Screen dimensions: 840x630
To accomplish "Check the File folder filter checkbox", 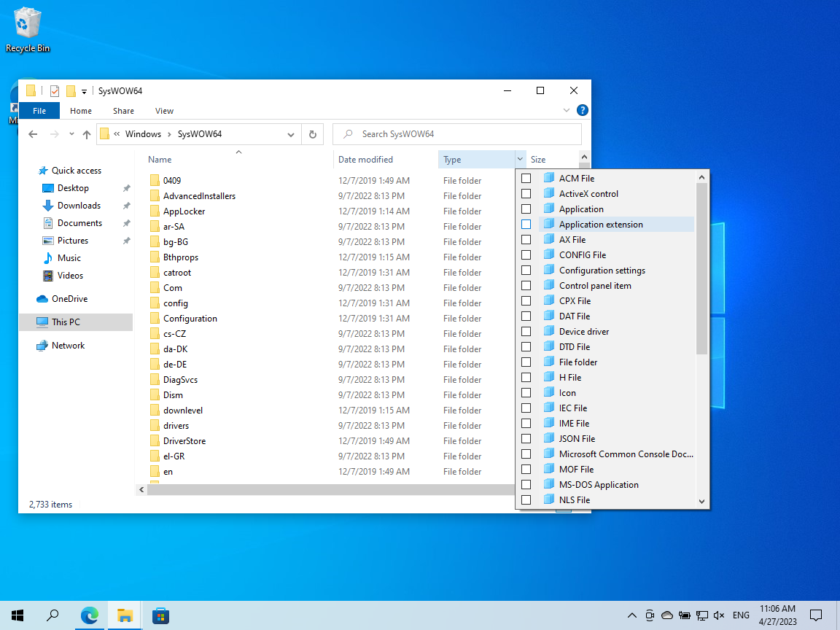I will click(526, 362).
